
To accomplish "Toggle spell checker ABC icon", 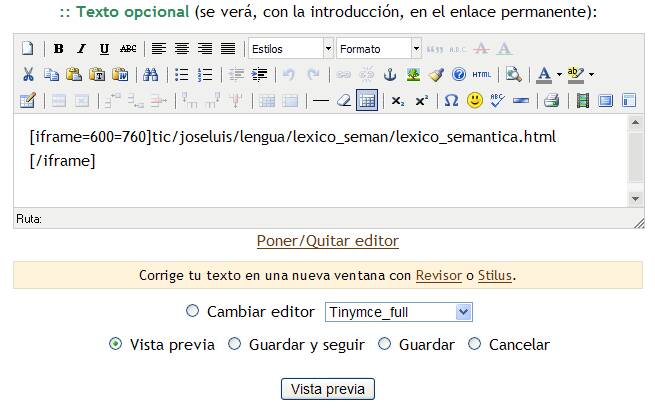I will click(x=497, y=101).
